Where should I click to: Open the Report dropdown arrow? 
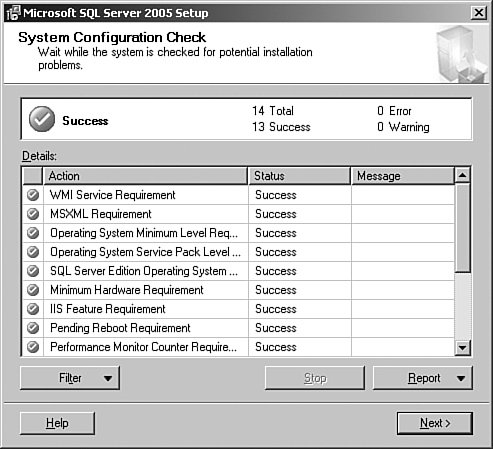[x=461, y=378]
